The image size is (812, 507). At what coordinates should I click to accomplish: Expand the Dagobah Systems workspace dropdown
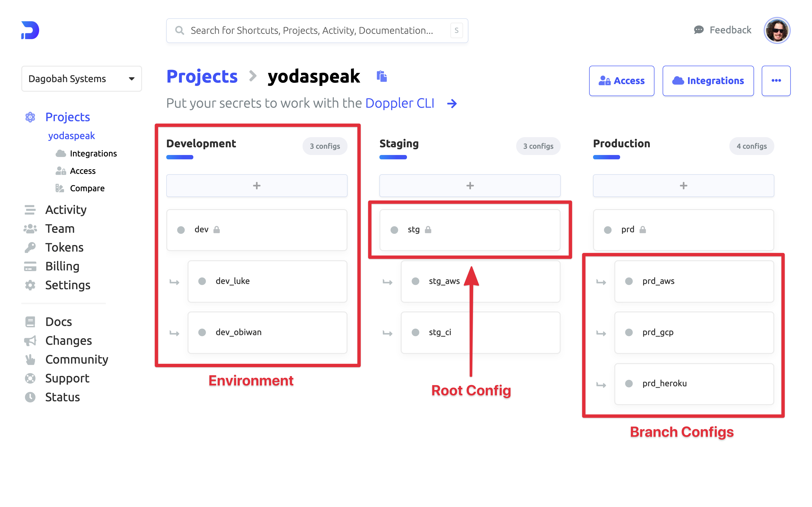click(81, 79)
